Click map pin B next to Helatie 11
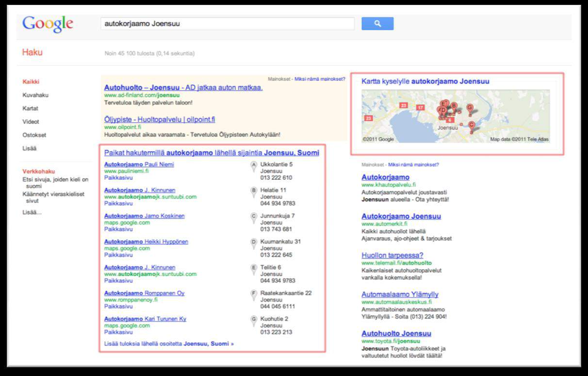The image size is (588, 376). click(x=253, y=193)
